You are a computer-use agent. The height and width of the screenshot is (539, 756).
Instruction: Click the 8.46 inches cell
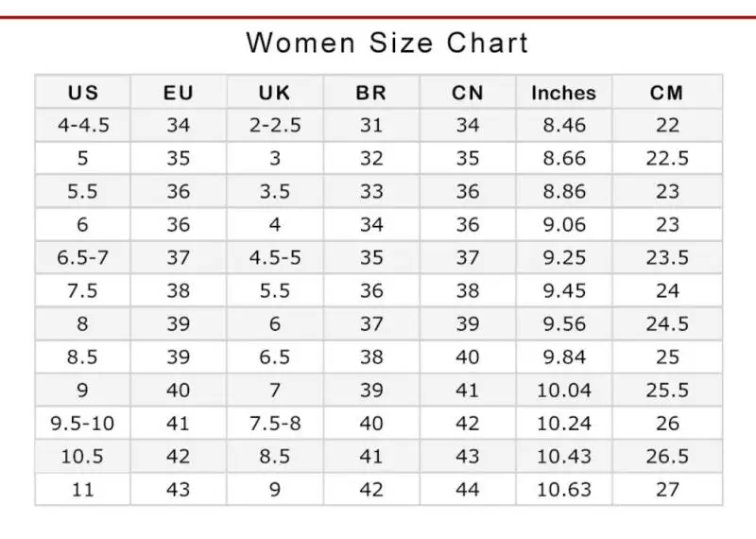pyautogui.click(x=564, y=125)
